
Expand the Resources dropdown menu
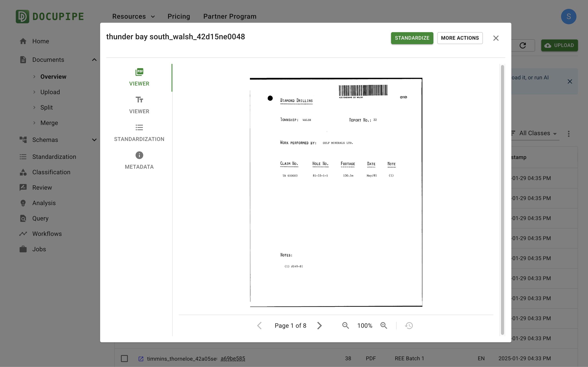[x=133, y=17]
